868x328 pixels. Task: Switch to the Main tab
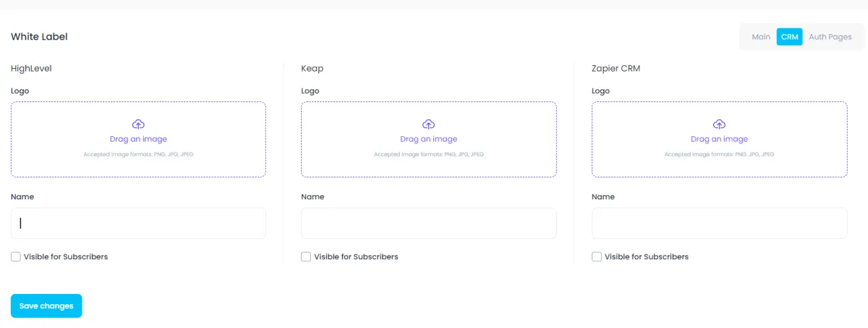(x=761, y=37)
